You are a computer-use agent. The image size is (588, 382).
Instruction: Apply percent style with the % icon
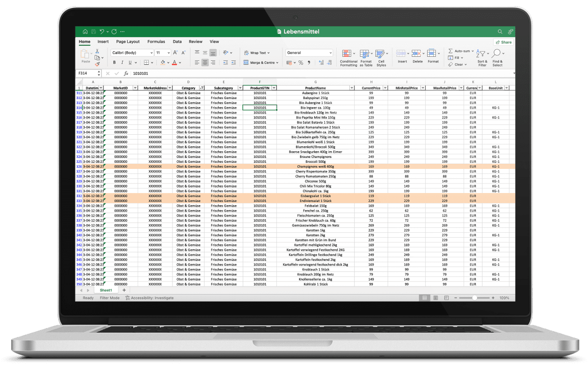point(301,63)
